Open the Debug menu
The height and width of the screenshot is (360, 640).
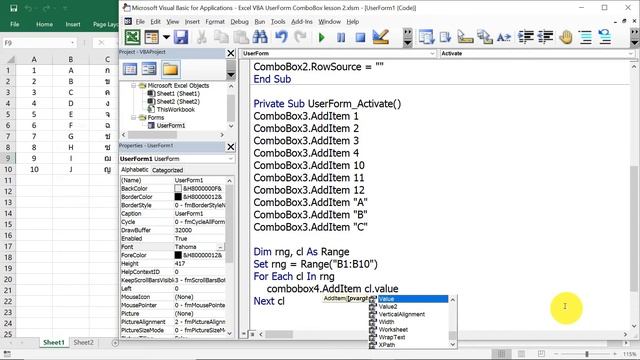click(239, 22)
